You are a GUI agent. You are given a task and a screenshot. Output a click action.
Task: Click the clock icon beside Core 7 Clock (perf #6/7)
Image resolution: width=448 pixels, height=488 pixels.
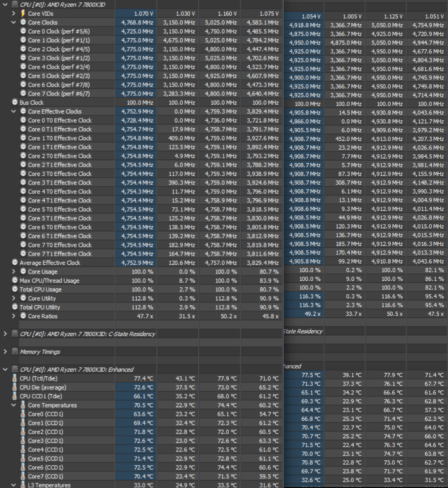point(23,93)
